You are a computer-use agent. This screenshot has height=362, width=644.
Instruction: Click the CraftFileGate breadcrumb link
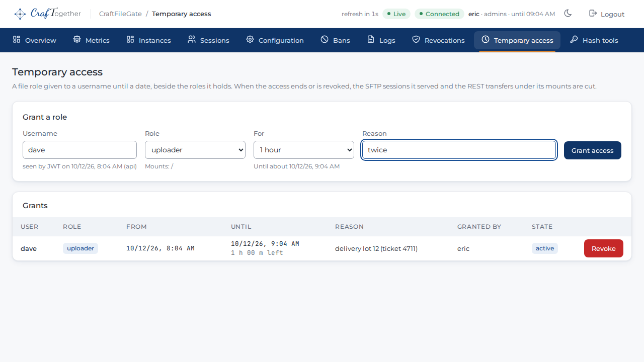tap(120, 14)
